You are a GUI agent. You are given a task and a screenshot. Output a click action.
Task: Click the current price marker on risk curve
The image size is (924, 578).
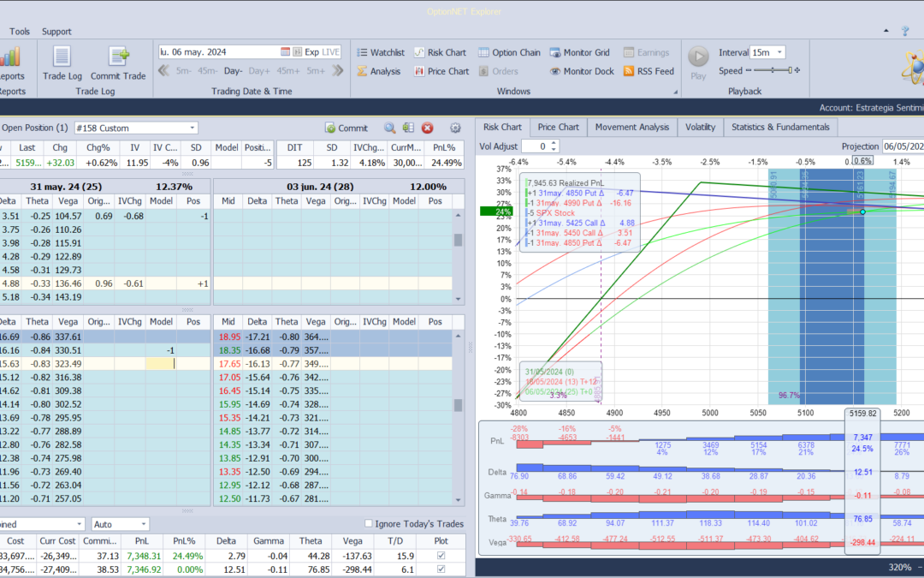point(862,212)
